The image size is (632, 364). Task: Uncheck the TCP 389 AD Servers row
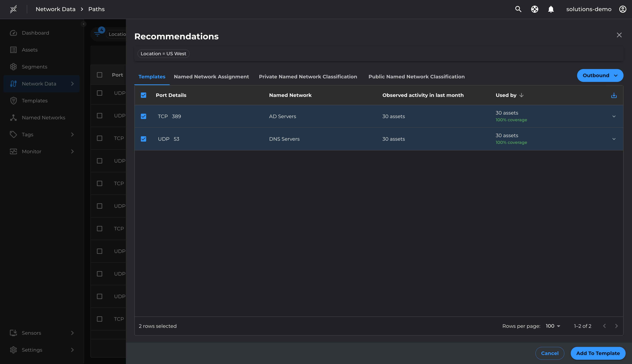click(144, 116)
